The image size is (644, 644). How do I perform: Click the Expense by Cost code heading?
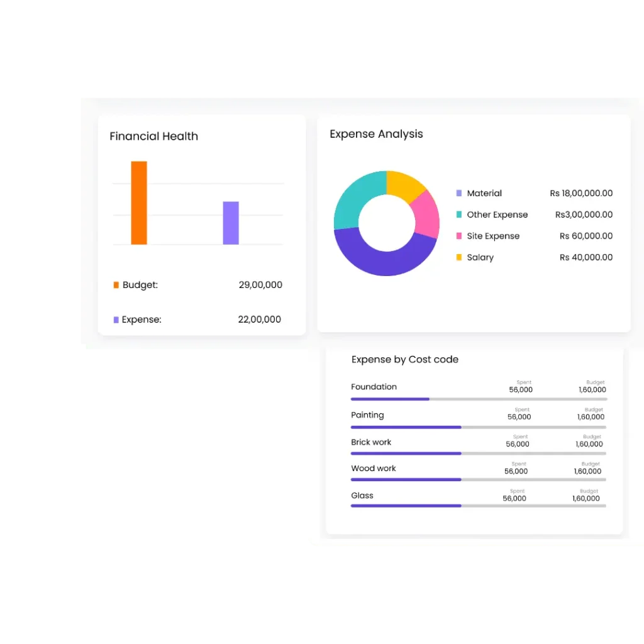(404, 360)
